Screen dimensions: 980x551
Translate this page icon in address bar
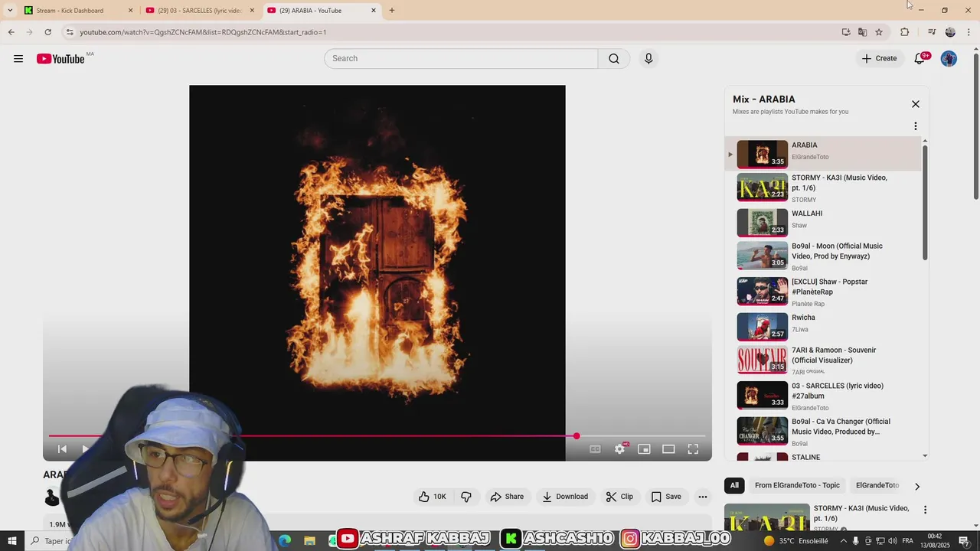pyautogui.click(x=862, y=32)
